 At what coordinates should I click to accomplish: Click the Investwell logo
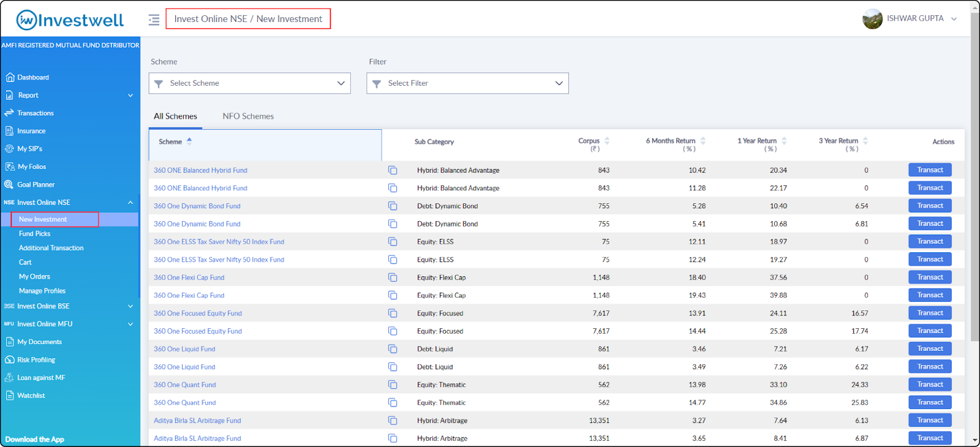coord(70,20)
